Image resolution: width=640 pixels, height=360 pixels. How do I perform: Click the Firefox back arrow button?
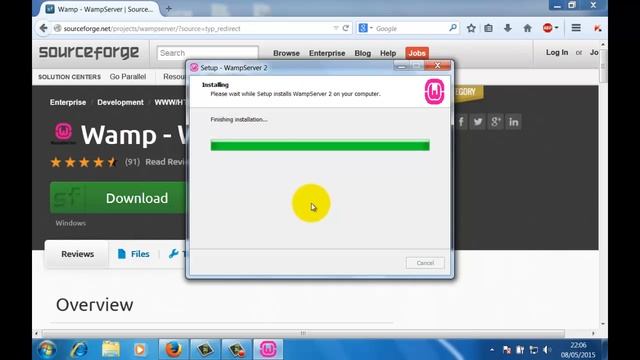pos(44,28)
